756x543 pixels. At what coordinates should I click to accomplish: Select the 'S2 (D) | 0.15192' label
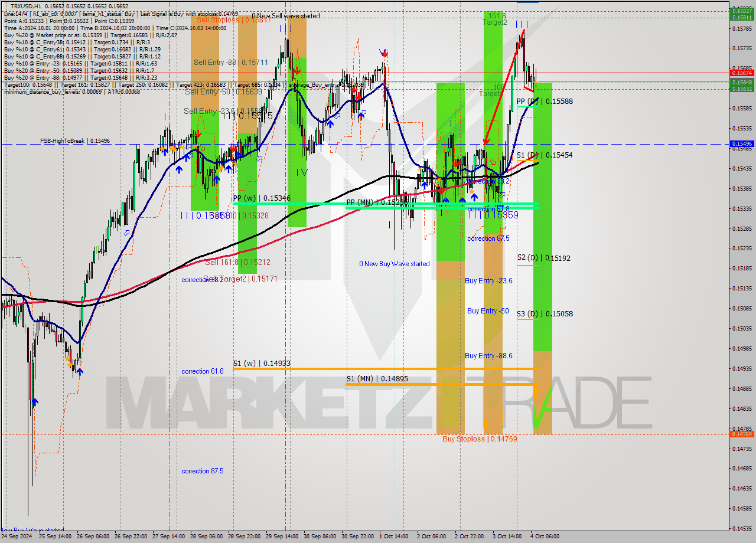click(544, 258)
